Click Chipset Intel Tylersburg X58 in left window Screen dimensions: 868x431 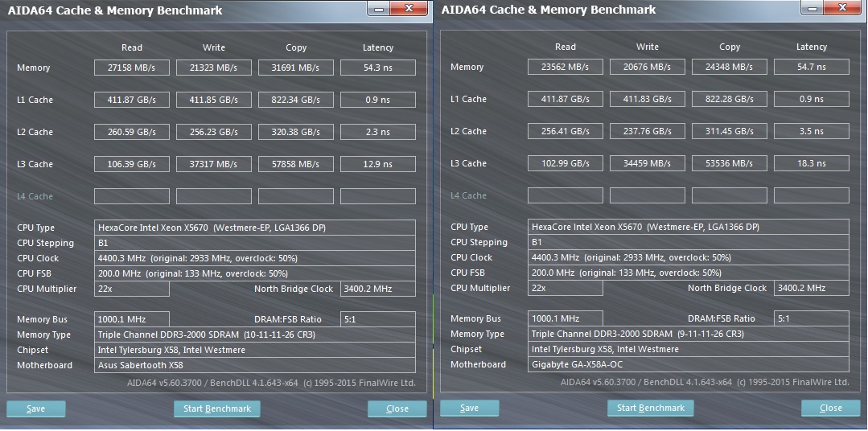pyautogui.click(x=255, y=350)
